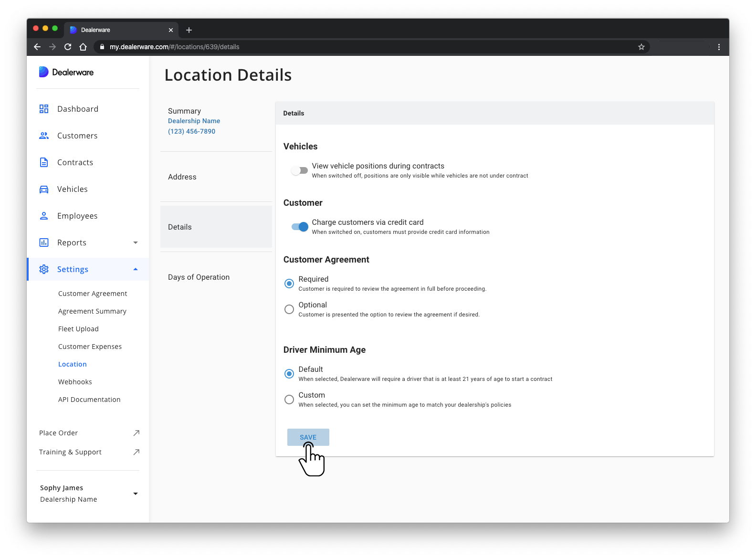Open Webhooks settings

(75, 382)
